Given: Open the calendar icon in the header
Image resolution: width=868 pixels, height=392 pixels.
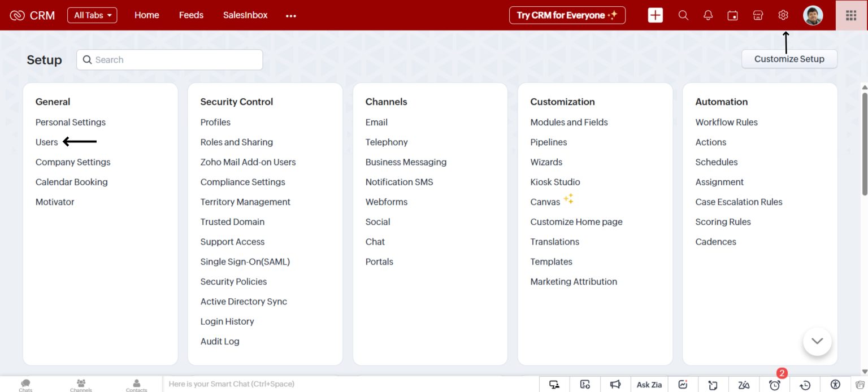Looking at the screenshot, I should click(732, 15).
